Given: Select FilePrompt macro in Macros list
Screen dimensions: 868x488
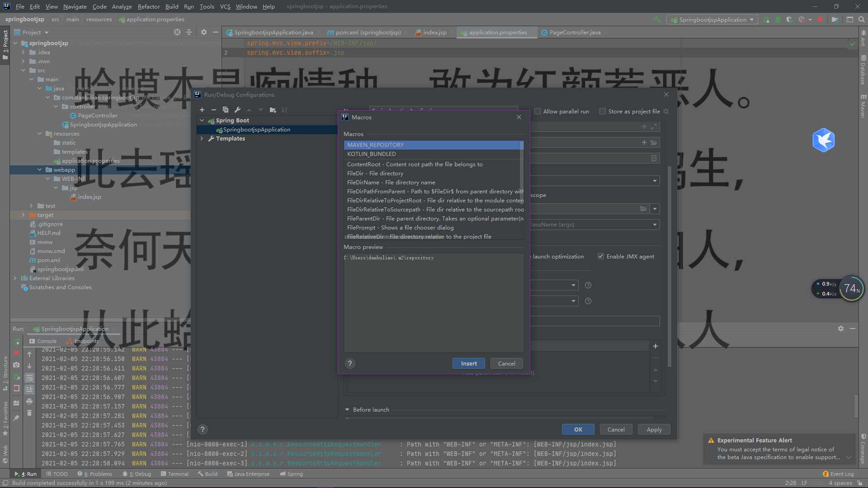Looking at the screenshot, I should tap(432, 228).
